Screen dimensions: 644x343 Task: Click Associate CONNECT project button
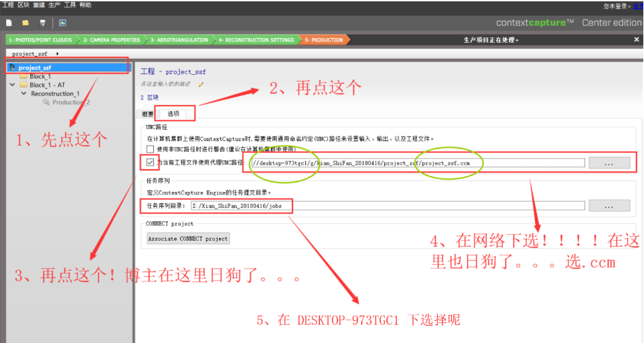tap(188, 239)
